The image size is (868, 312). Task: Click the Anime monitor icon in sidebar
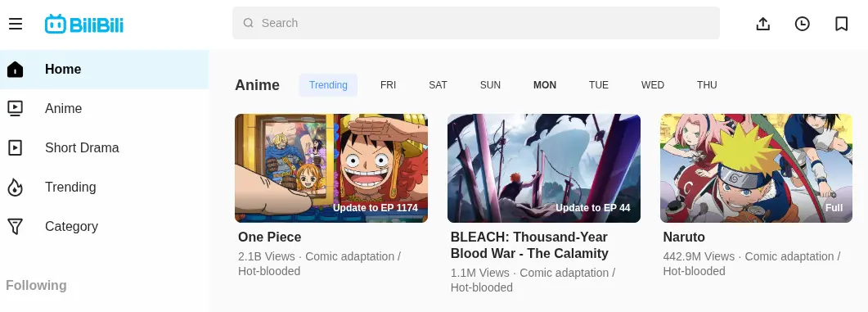pyautogui.click(x=16, y=108)
